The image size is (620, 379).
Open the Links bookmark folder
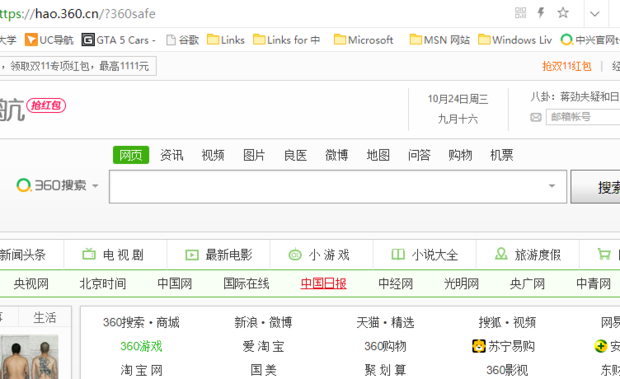tap(226, 40)
